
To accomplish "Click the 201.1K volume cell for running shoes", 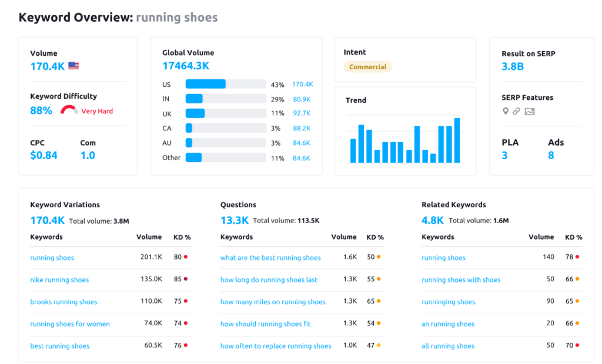I will click(151, 257).
